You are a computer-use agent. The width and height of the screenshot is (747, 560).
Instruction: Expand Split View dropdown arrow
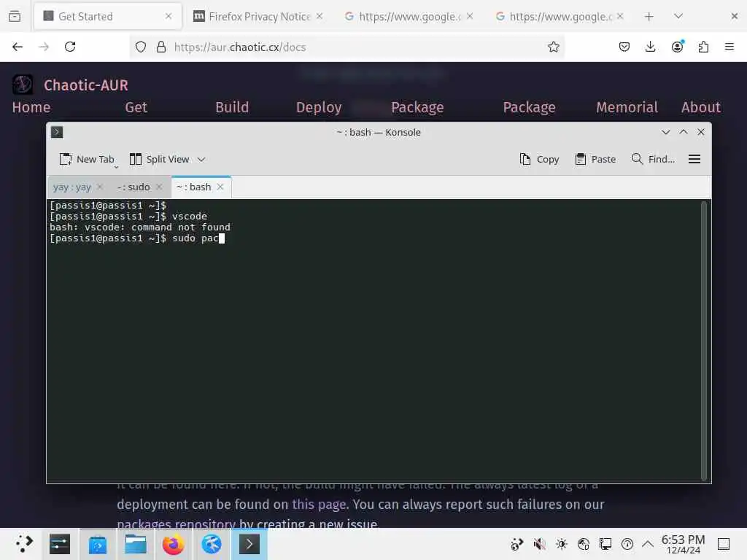click(201, 159)
